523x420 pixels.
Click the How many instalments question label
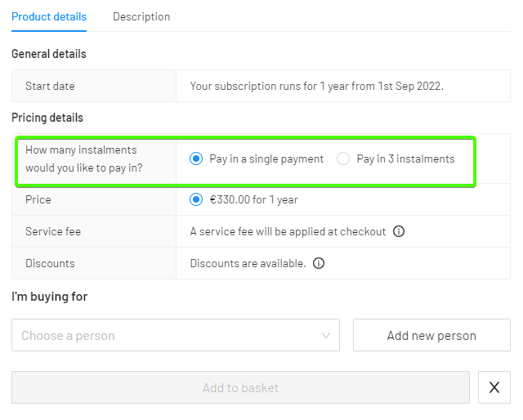point(84,159)
